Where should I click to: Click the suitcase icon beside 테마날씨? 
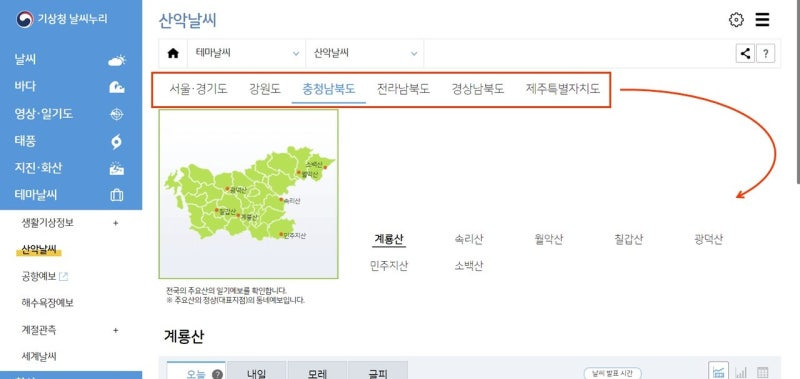(x=117, y=195)
